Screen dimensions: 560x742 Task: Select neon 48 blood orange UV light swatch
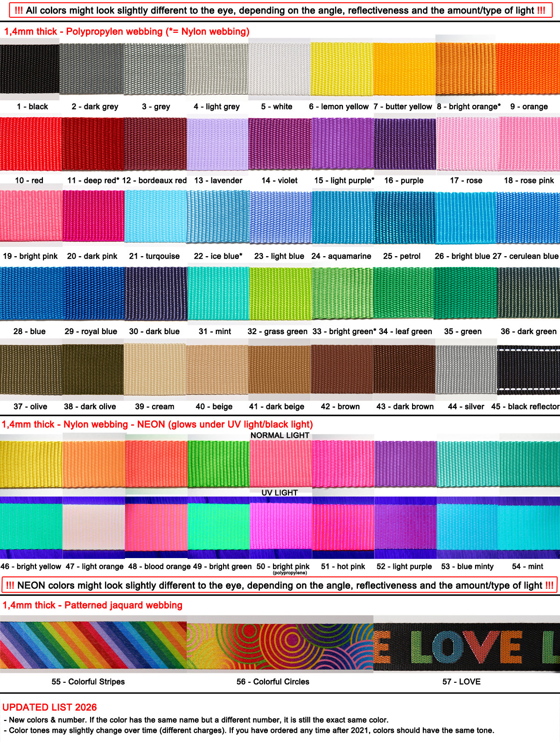(x=156, y=527)
